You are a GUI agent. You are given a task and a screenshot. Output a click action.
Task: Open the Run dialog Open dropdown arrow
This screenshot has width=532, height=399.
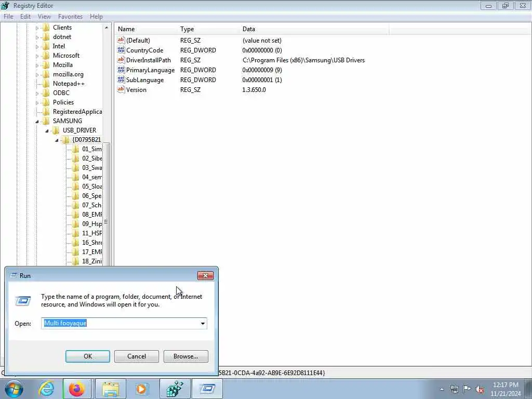[x=203, y=323]
